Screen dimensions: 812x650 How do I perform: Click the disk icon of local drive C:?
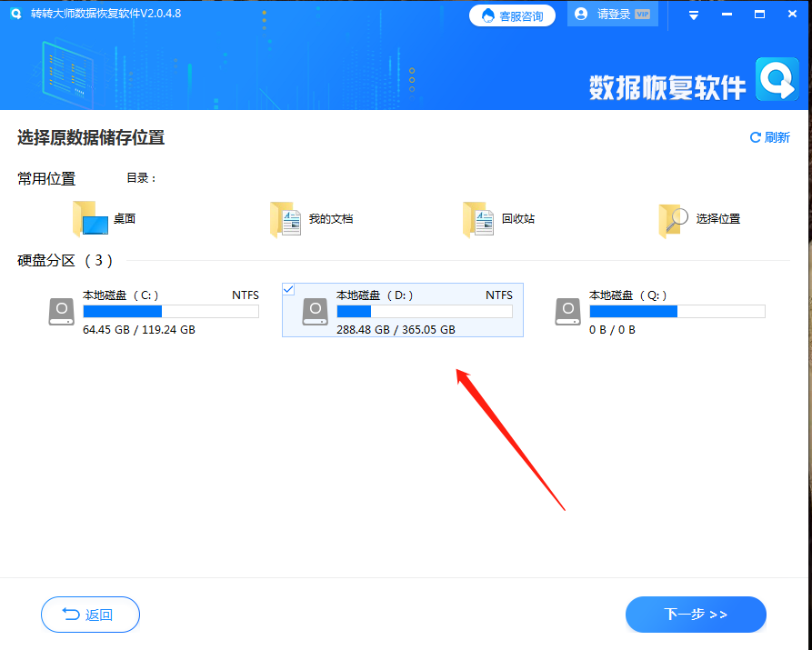(61, 311)
